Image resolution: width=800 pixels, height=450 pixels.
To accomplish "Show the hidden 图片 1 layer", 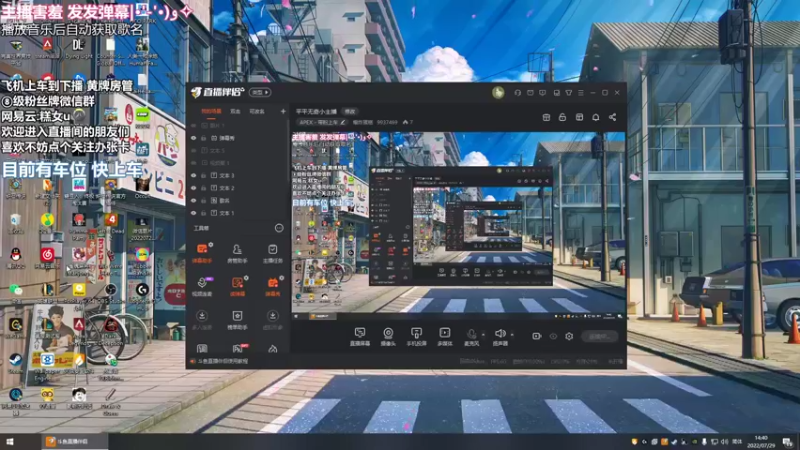I will click(193, 126).
